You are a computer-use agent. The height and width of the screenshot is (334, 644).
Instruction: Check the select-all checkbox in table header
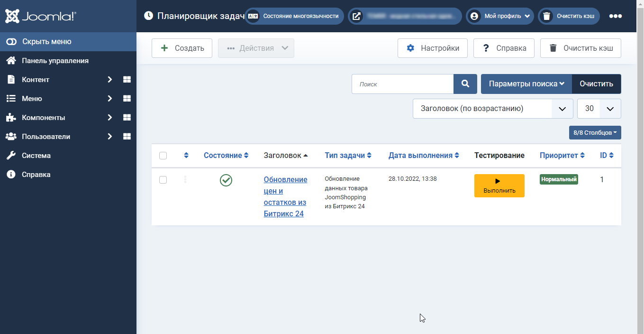163,155
